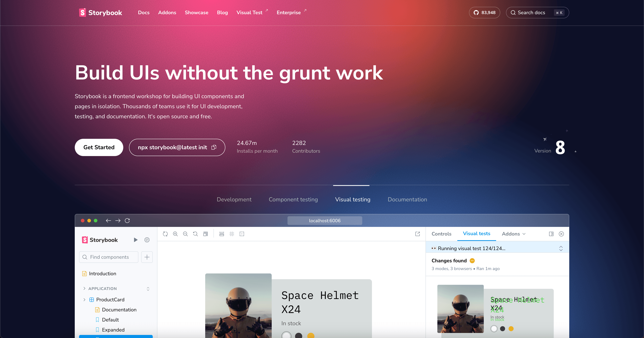
Task: Click the search magnifier in Search docs
Action: (513, 13)
